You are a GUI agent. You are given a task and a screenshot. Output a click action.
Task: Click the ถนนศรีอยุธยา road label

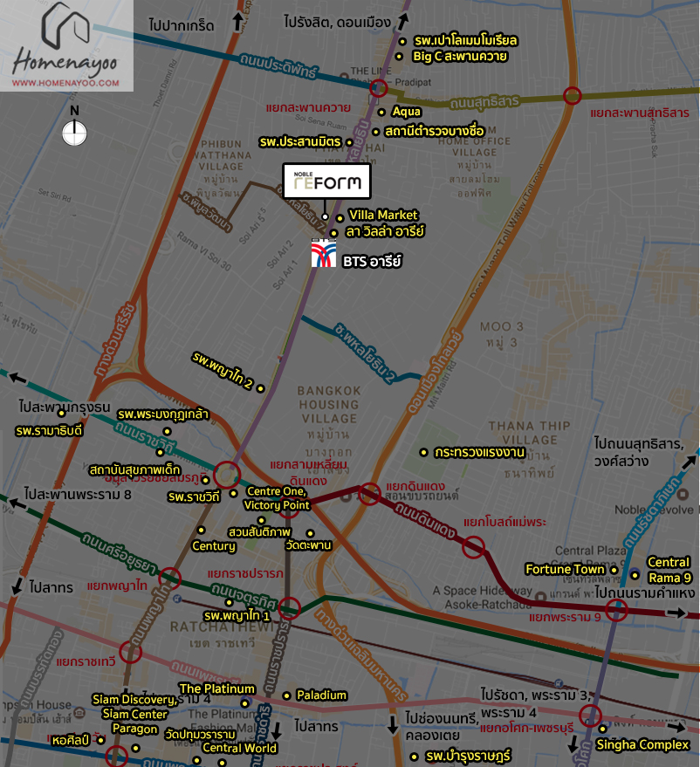pos(119,553)
